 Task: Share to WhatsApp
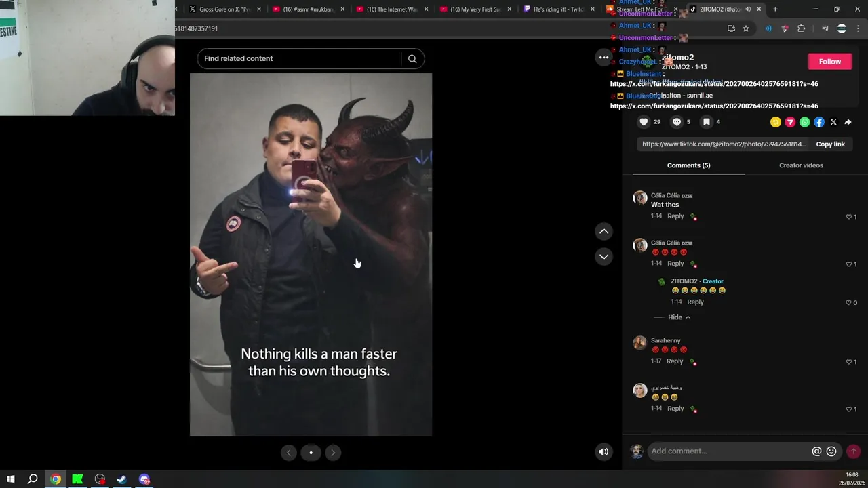[804, 122]
